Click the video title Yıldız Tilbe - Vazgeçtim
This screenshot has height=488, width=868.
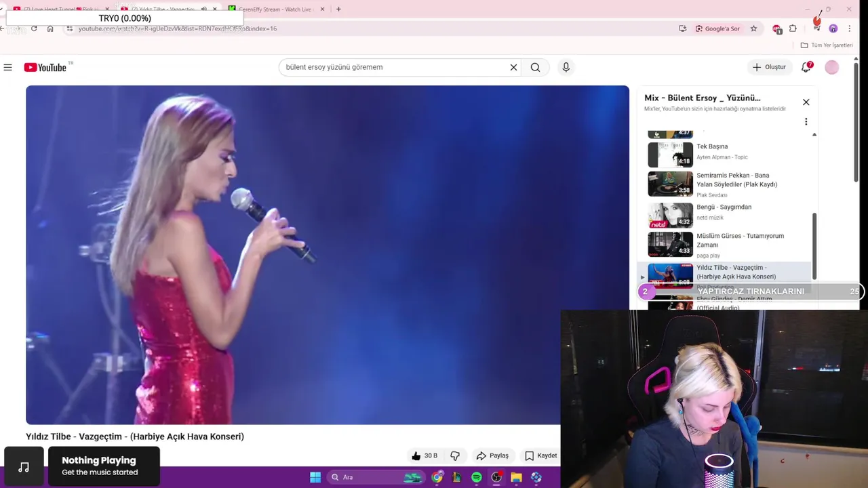[x=134, y=436]
